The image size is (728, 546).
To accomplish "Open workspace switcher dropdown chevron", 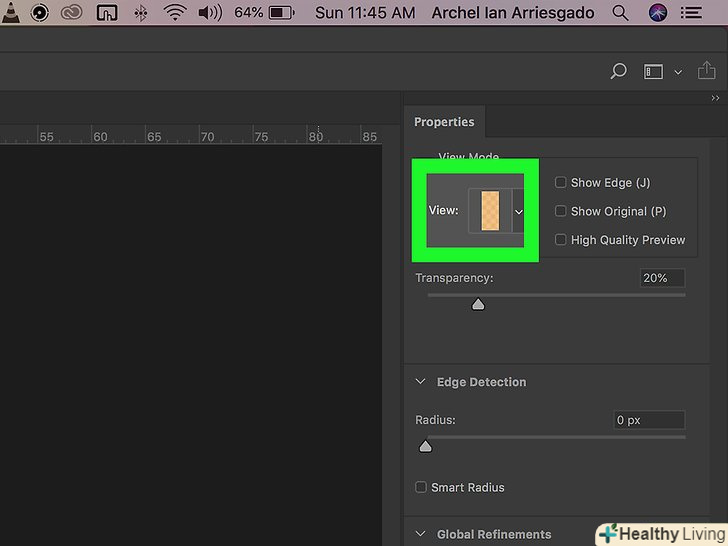I will point(678,72).
